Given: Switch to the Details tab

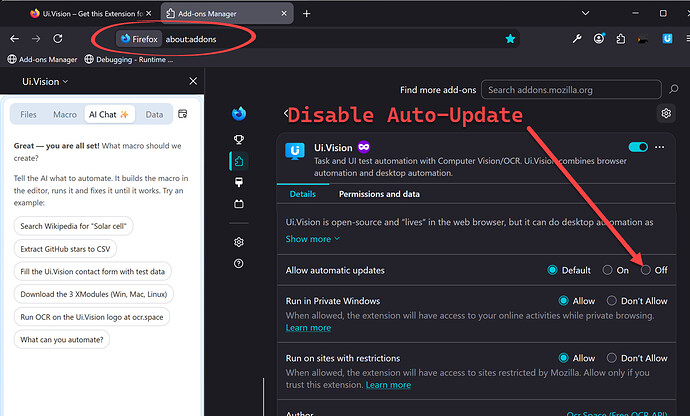Looking at the screenshot, I should tap(303, 194).
